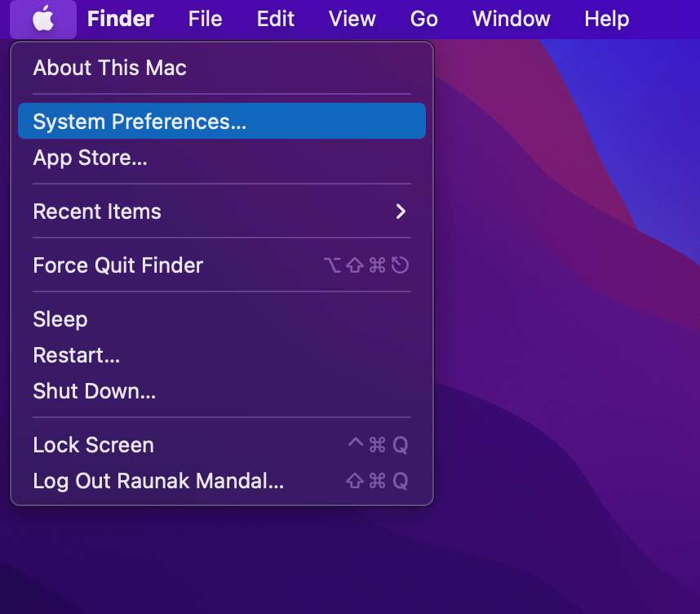Image resolution: width=700 pixels, height=614 pixels.
Task: Open the Window menu
Action: point(512,19)
